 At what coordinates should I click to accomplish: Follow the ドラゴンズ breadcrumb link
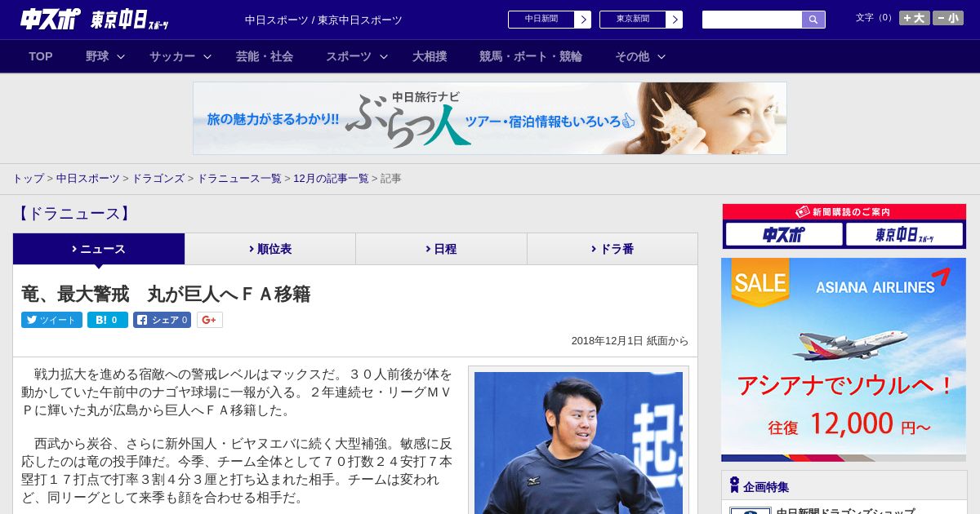point(158,178)
